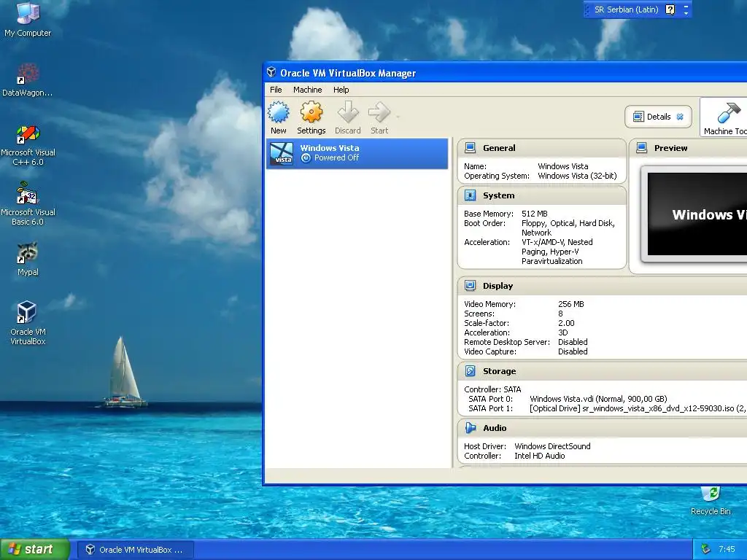Click the language bar minimize dash
Screen dimensions: 747x560
tap(686, 6)
